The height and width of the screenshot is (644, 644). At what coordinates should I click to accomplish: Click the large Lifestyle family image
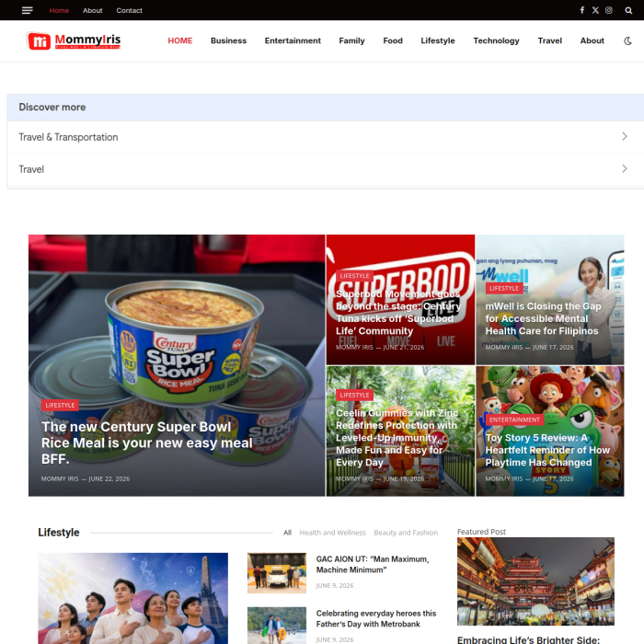(133, 598)
